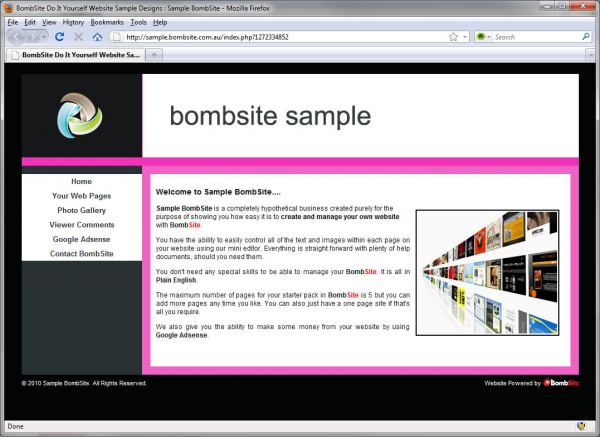Click the website gallery wall image

(x=488, y=272)
